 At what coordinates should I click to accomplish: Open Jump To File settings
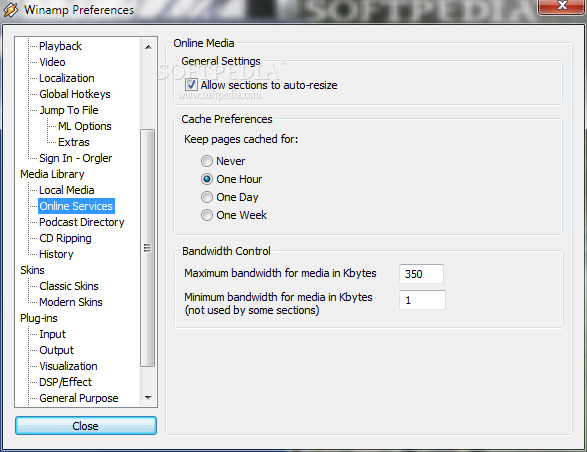click(x=69, y=110)
